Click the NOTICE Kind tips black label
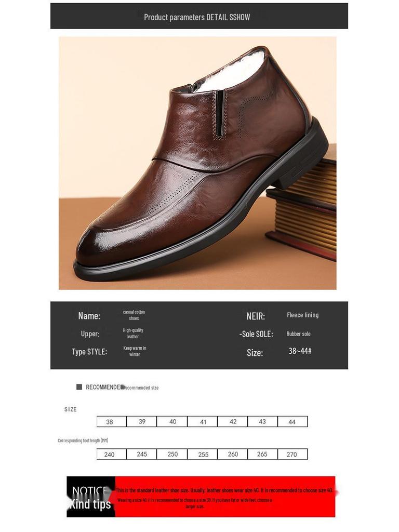Image resolution: width=399 pixels, height=532 pixels. pos(91,497)
